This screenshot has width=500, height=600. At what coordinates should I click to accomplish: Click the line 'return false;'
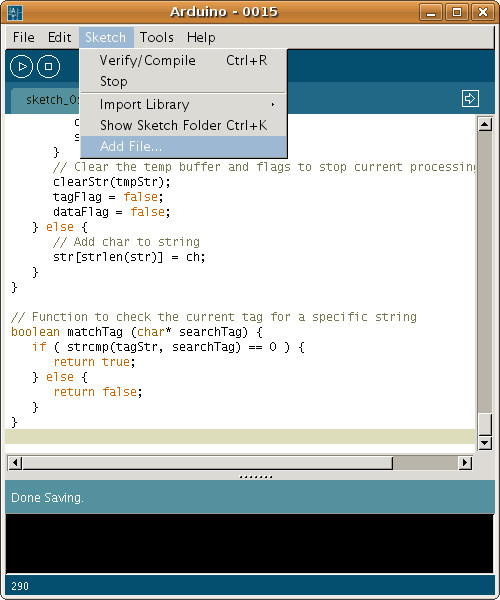click(x=98, y=392)
